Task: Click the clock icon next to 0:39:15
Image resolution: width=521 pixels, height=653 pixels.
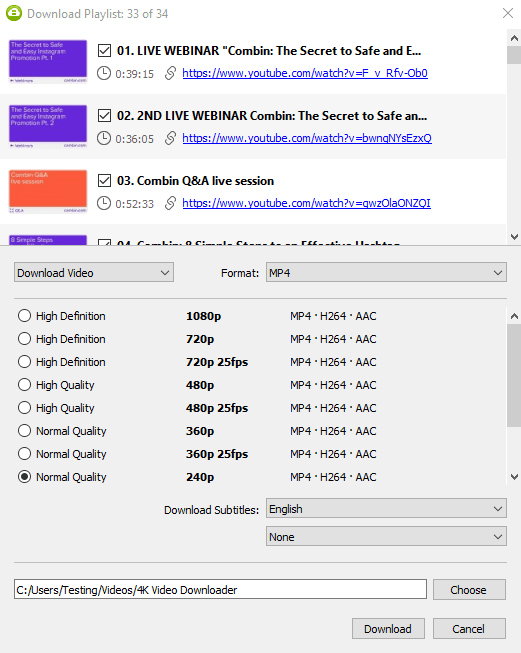Action: tap(104, 73)
